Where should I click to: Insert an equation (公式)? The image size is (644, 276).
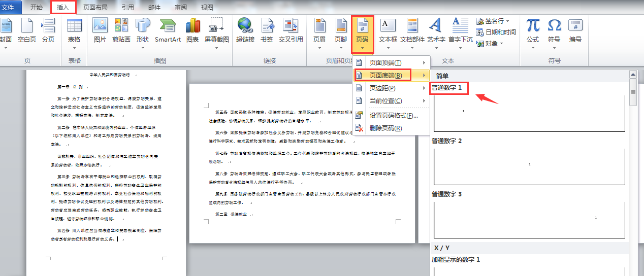pyautogui.click(x=533, y=33)
